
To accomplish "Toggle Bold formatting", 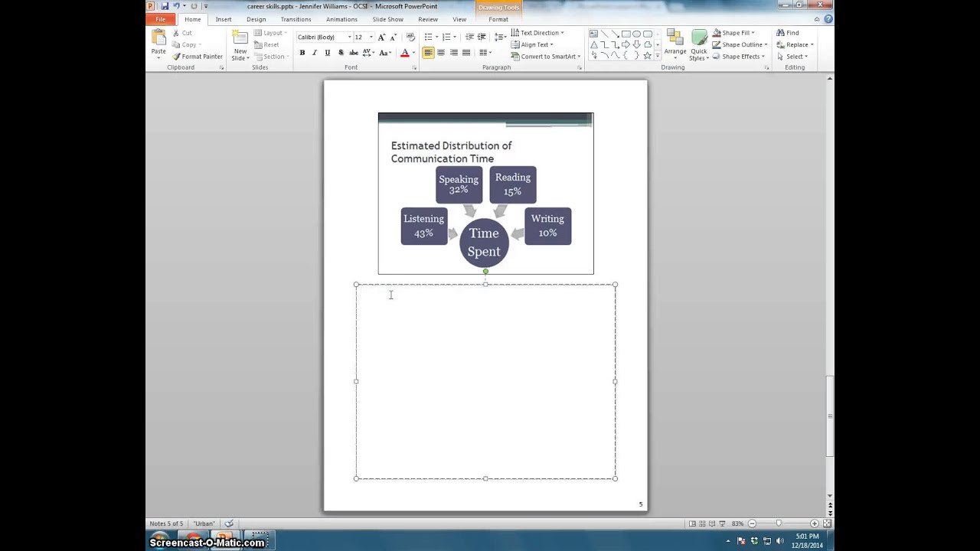I will [302, 53].
